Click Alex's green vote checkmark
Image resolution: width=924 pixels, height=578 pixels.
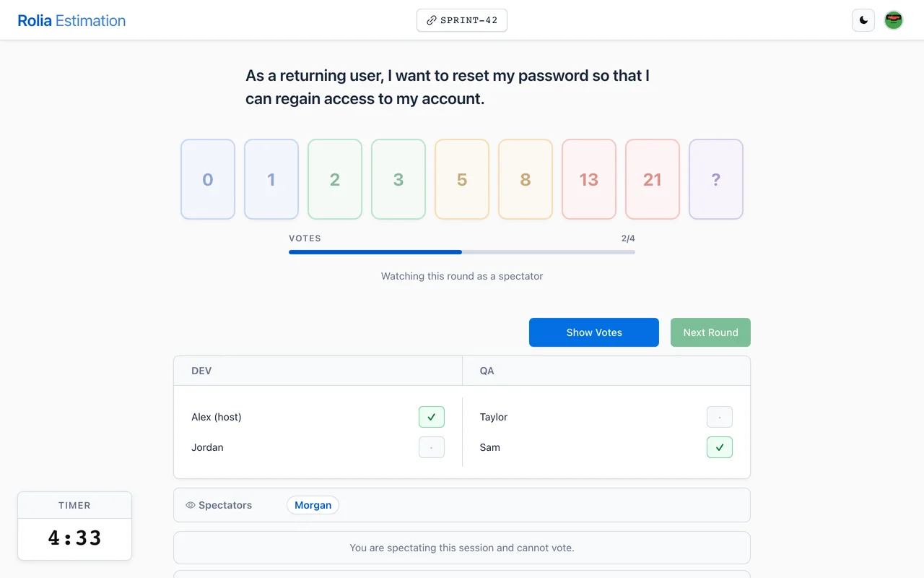432,417
